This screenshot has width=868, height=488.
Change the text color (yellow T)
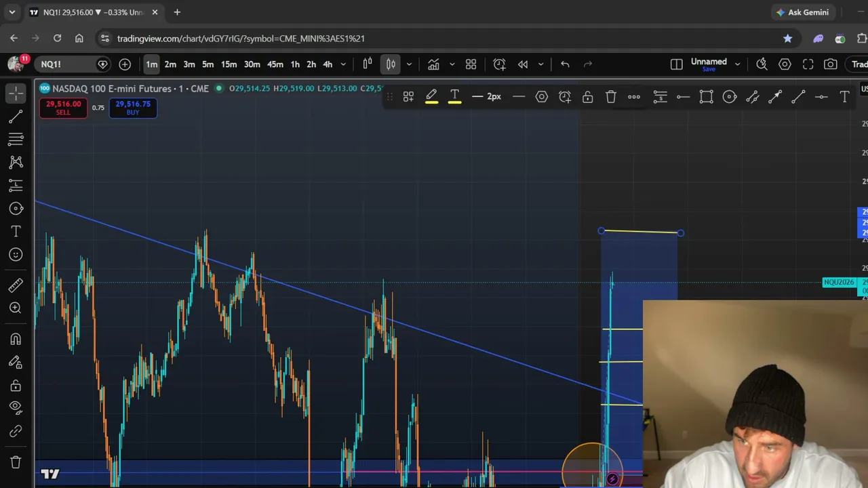tap(454, 97)
